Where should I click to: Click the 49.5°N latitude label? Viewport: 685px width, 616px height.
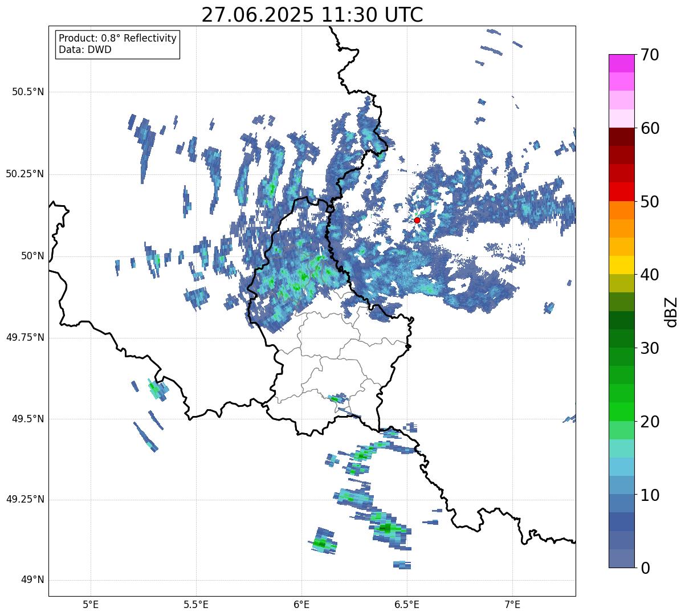(x=27, y=419)
